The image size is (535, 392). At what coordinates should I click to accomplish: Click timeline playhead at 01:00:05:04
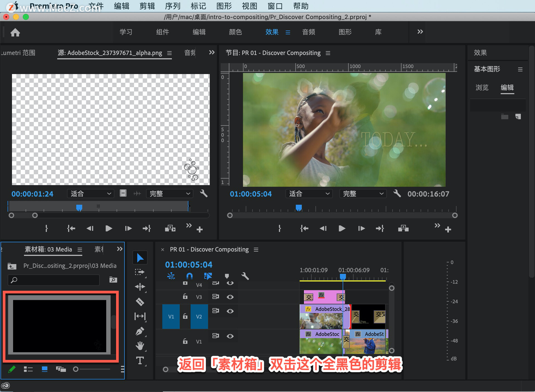[x=343, y=276]
